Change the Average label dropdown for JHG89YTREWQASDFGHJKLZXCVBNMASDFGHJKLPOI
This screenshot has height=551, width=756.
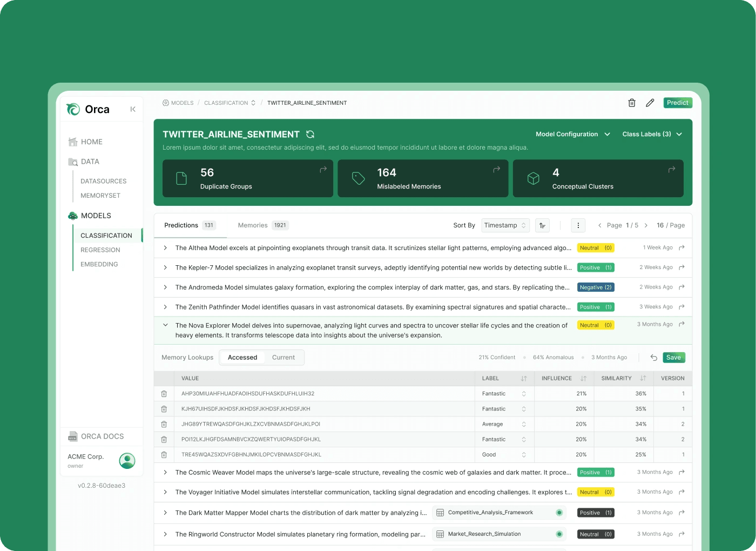point(504,424)
